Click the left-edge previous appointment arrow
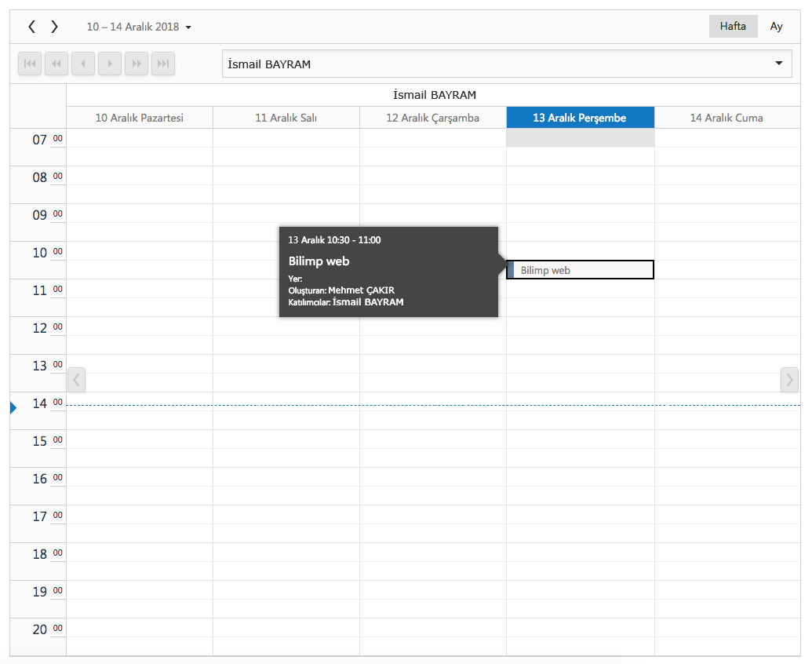This screenshot has width=812, height=664. click(x=76, y=380)
